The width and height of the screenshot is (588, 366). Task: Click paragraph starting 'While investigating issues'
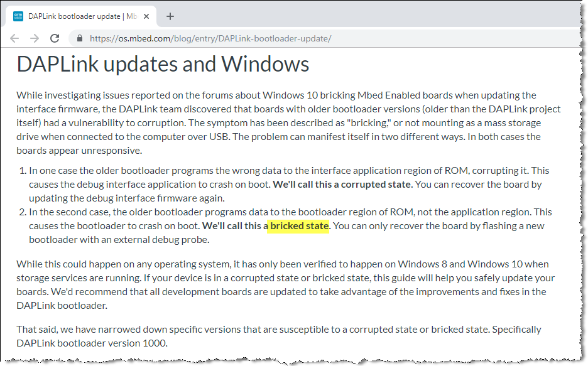289,122
